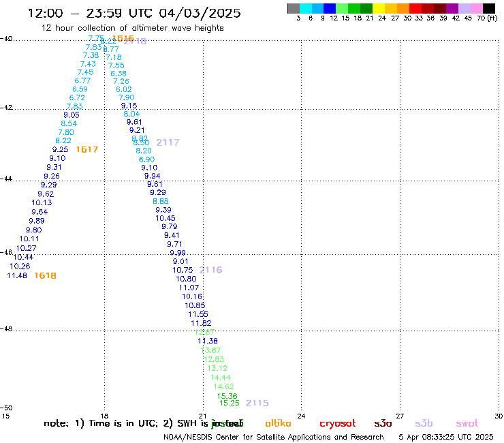Click the wave height value '6.59'
The height and width of the screenshot is (443, 504).
click(80, 89)
